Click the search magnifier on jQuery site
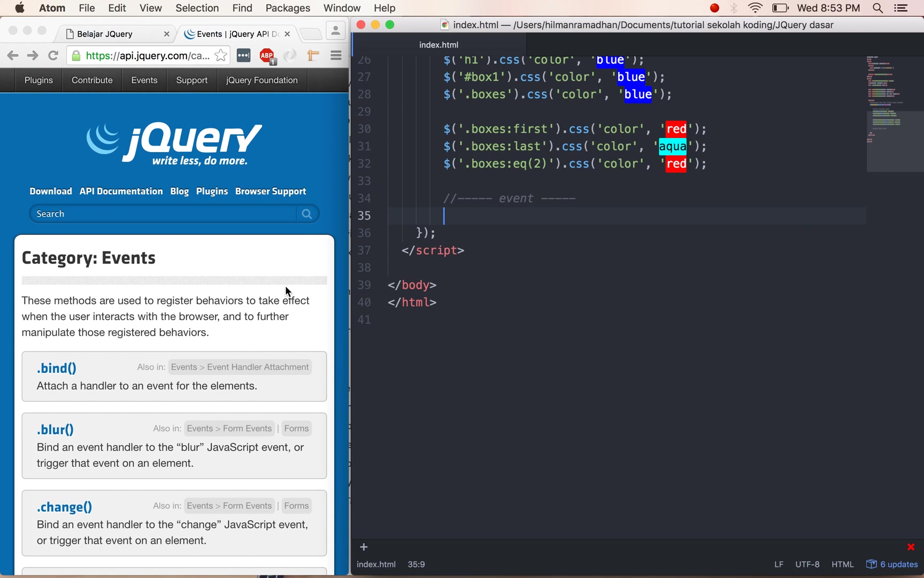The width and height of the screenshot is (924, 578). coord(307,214)
